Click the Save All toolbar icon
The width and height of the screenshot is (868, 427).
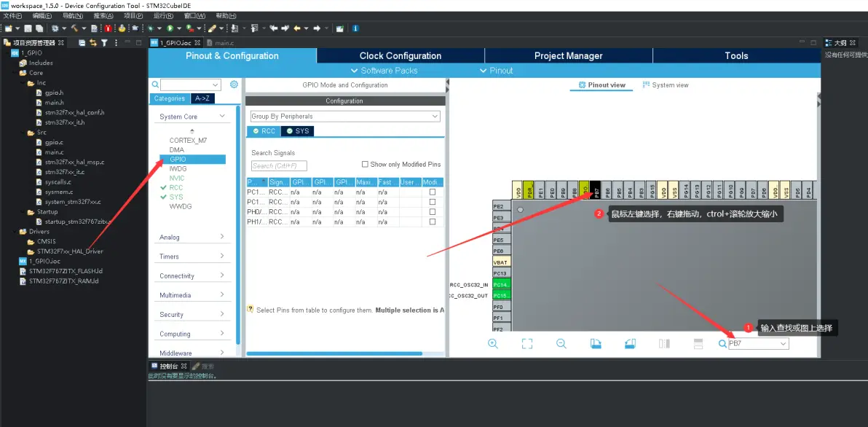click(39, 28)
